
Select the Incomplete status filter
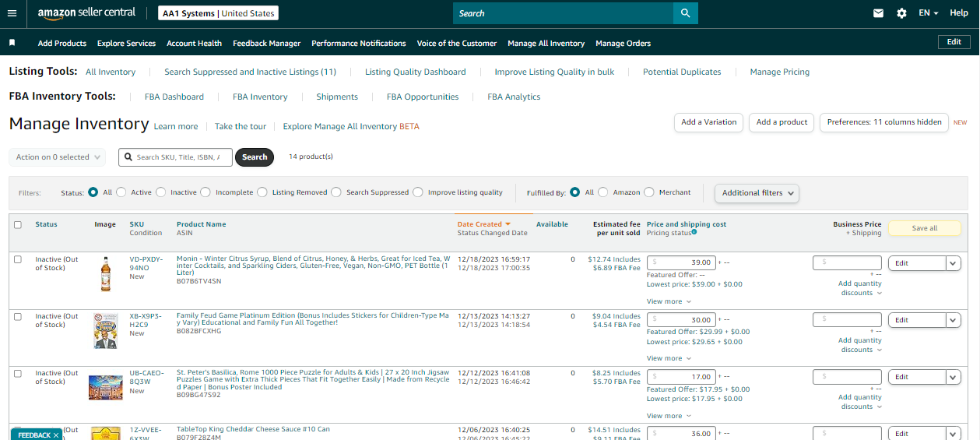[205, 192]
